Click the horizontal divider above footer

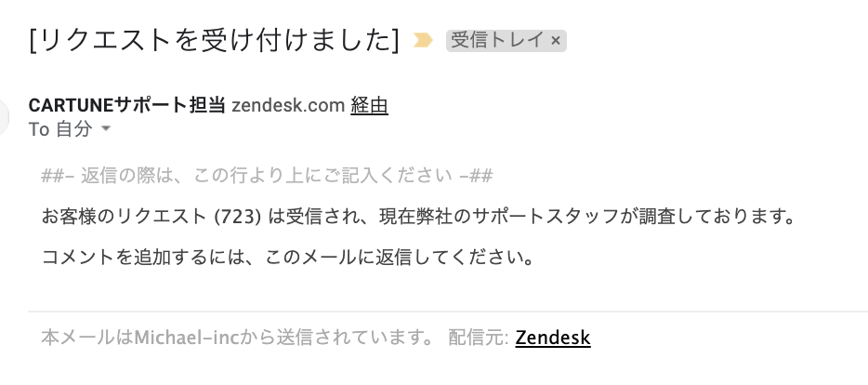click(448, 312)
